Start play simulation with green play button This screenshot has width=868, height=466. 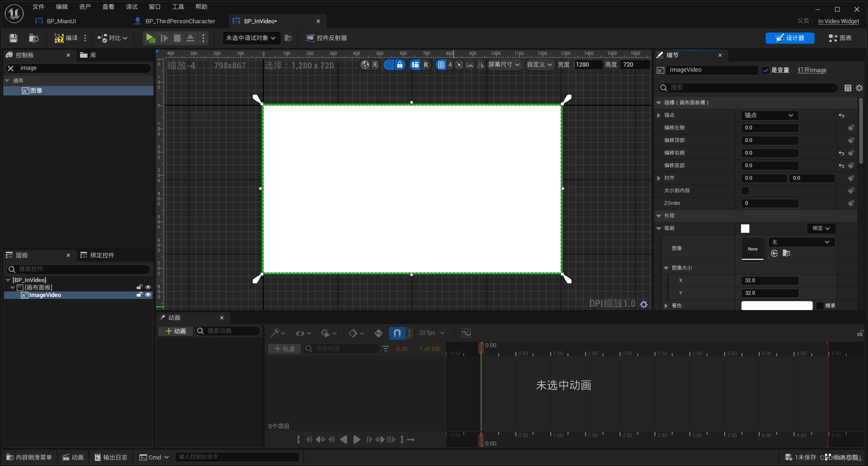tap(150, 38)
